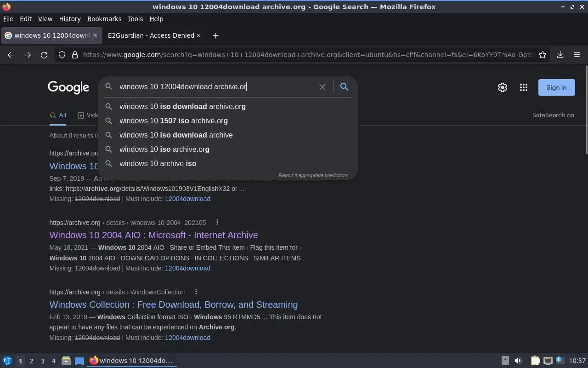The image size is (588, 368).
Task: Click the Firefox window taskbar button
Action: coord(132,361)
